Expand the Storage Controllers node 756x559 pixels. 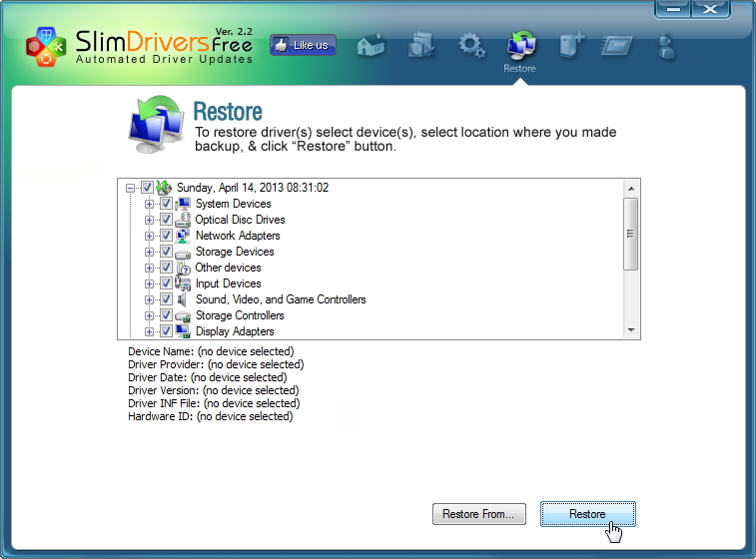coord(149,315)
